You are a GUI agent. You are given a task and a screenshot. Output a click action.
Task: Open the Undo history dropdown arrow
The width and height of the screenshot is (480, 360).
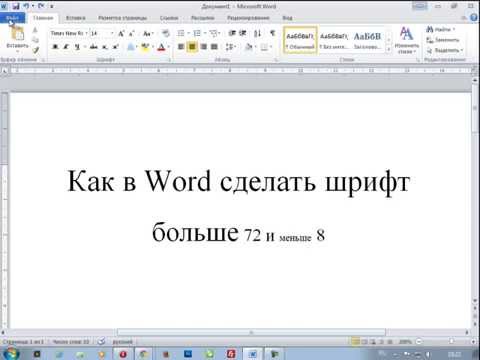[x=33, y=6]
